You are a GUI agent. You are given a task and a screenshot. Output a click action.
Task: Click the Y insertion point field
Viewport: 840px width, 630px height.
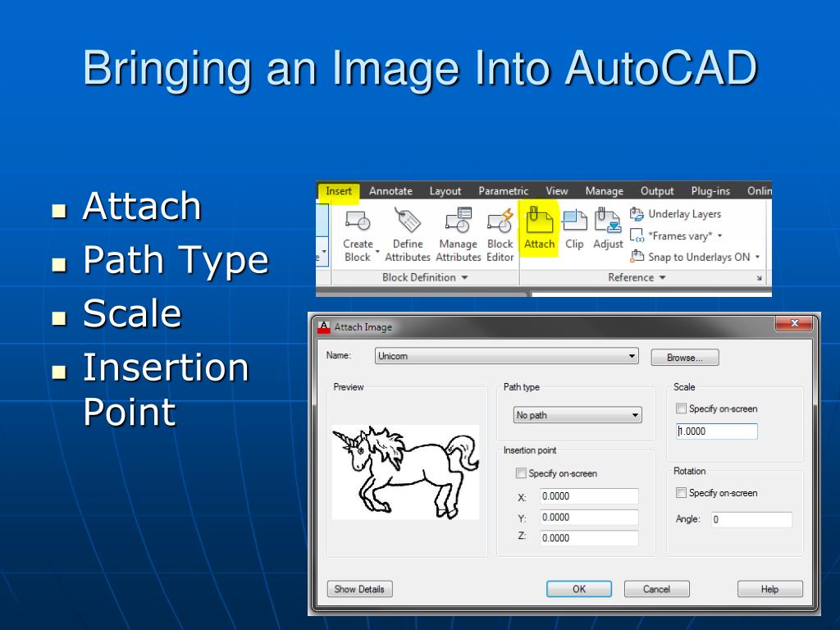coord(589,518)
